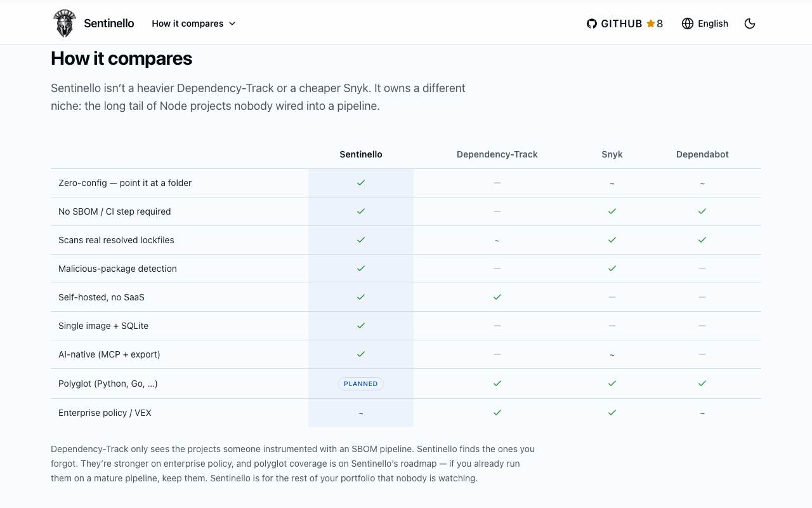Click the Sentinello helmet logo
The width and height of the screenshot is (812, 508).
click(x=64, y=23)
